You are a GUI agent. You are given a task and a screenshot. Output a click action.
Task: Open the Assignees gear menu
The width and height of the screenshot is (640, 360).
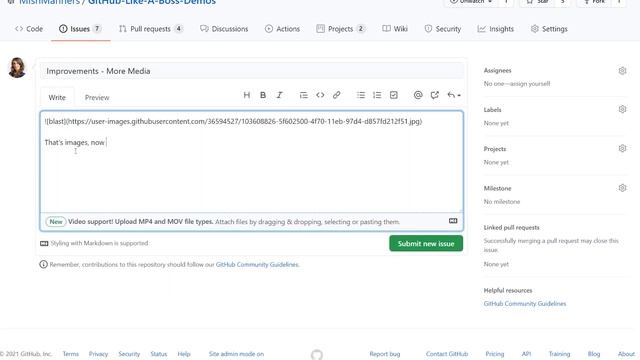click(622, 71)
